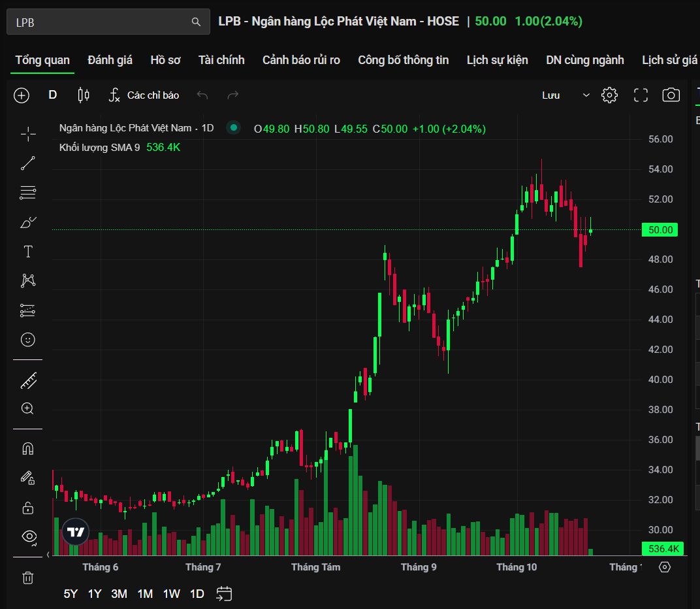Open the Cảnh báo rủi ro tab
This screenshot has height=609, width=700.
tap(301, 60)
